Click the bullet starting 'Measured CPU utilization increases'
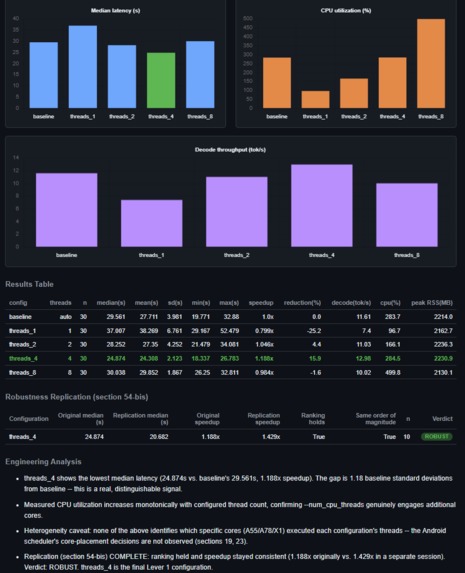 pyautogui.click(x=239, y=510)
